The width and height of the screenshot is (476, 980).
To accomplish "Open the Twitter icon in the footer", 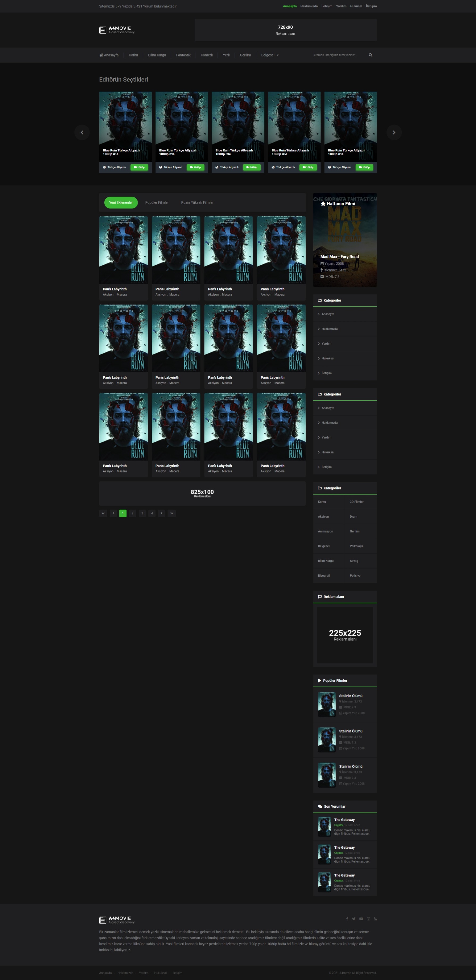I will [354, 919].
